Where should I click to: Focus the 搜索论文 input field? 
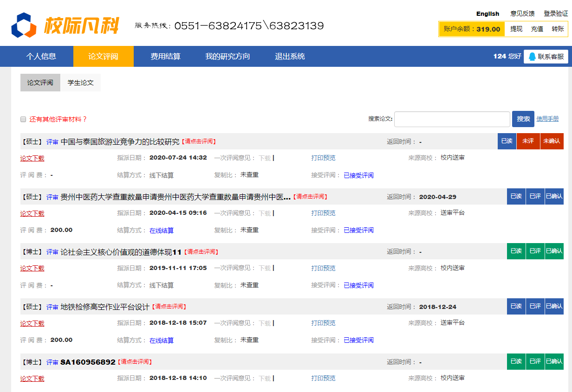pos(452,119)
